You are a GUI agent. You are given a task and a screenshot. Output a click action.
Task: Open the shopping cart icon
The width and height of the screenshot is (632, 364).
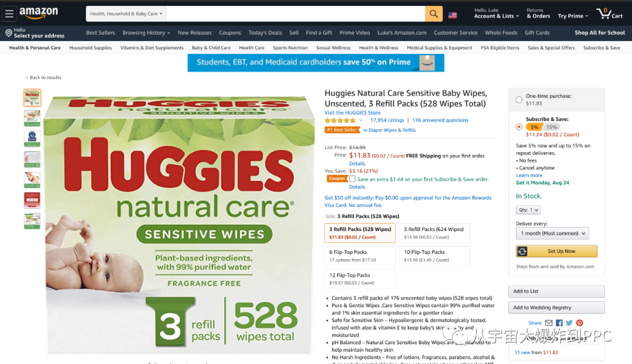click(x=609, y=13)
